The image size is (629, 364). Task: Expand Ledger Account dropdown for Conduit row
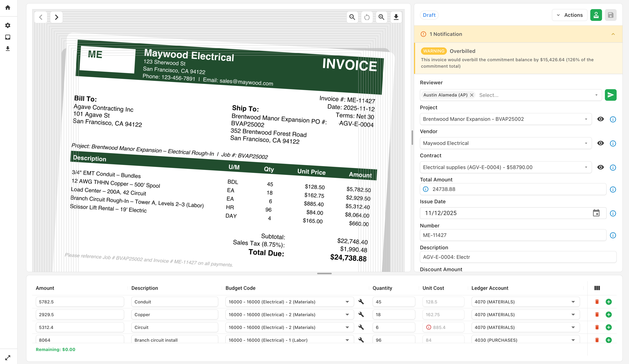click(573, 302)
